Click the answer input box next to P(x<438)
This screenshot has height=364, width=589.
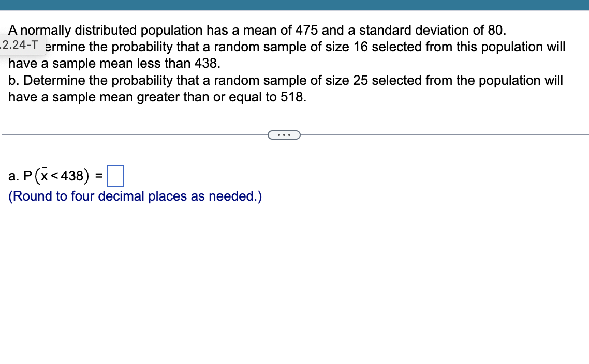coord(115,176)
